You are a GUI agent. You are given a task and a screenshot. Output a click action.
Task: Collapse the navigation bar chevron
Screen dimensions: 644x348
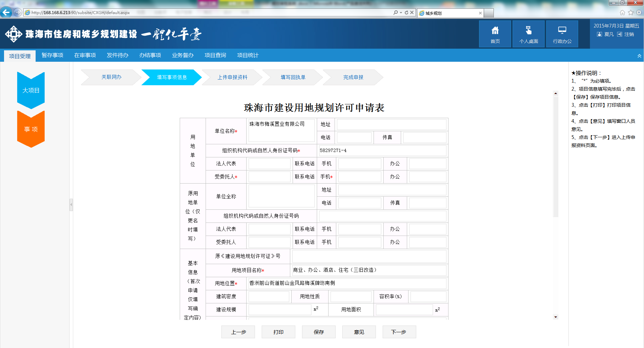click(639, 56)
